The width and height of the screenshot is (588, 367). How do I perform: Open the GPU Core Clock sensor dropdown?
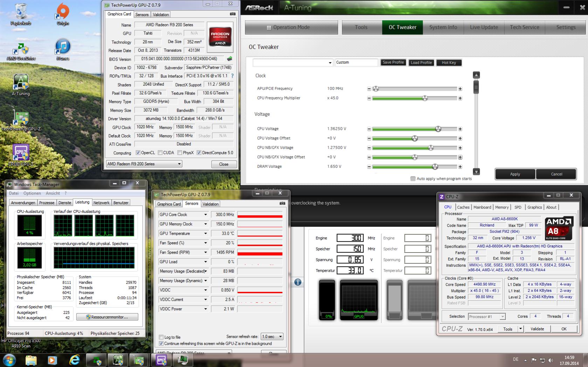click(x=206, y=214)
